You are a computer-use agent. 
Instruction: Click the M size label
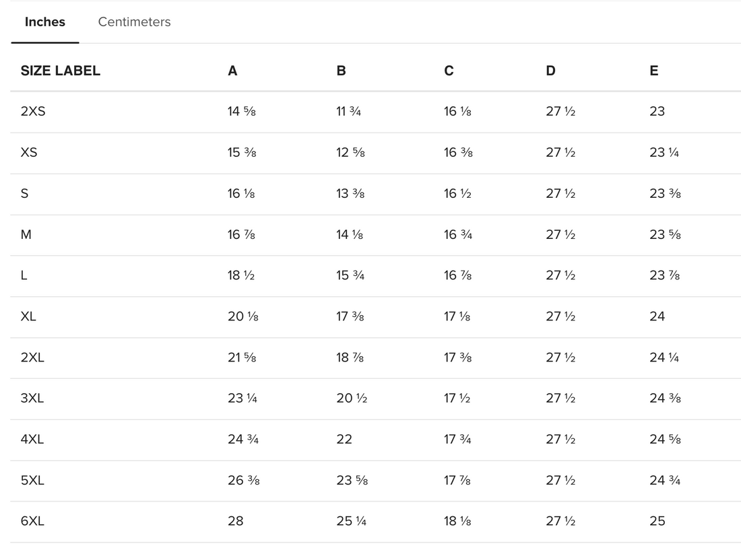tap(26, 234)
